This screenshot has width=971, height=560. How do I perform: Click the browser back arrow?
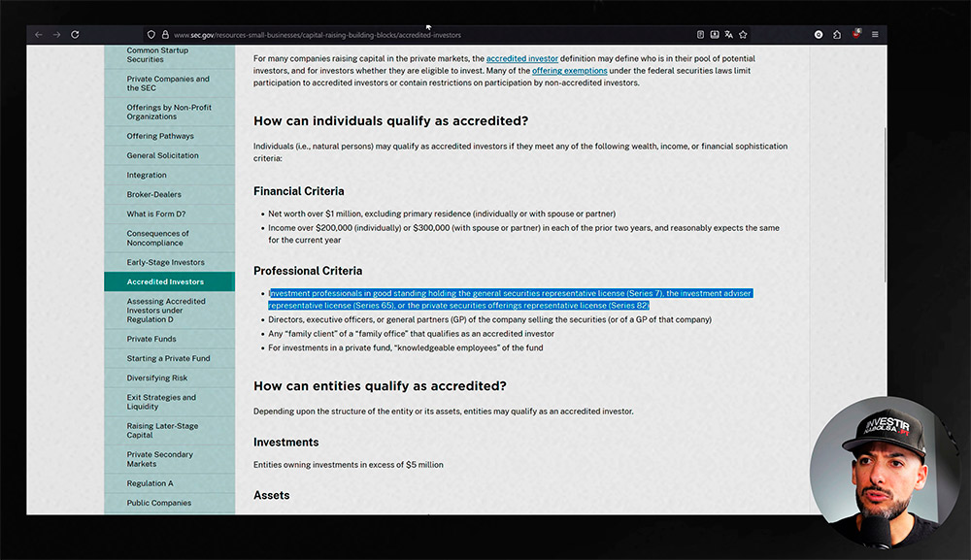tap(39, 35)
